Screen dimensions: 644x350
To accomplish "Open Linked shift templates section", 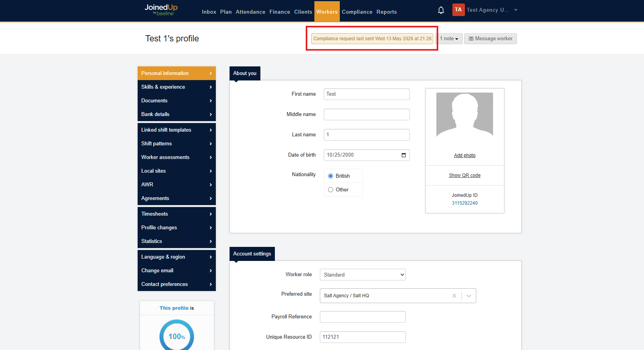I will [x=177, y=130].
